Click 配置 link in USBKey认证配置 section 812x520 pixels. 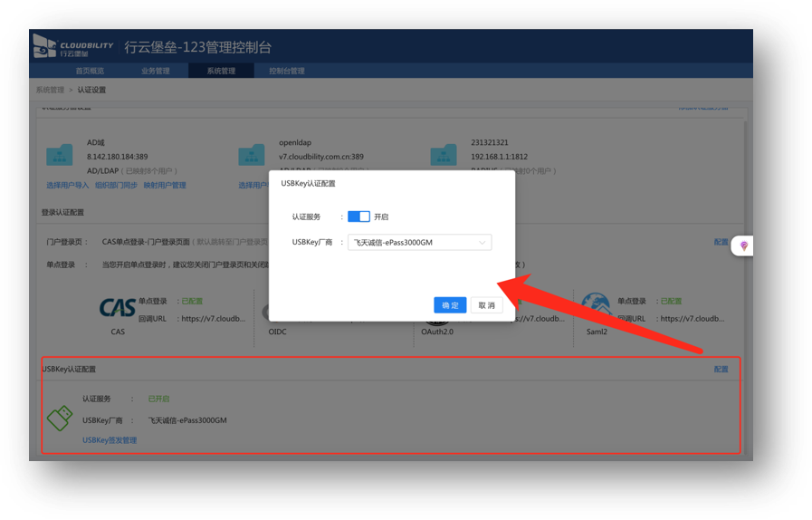click(721, 370)
